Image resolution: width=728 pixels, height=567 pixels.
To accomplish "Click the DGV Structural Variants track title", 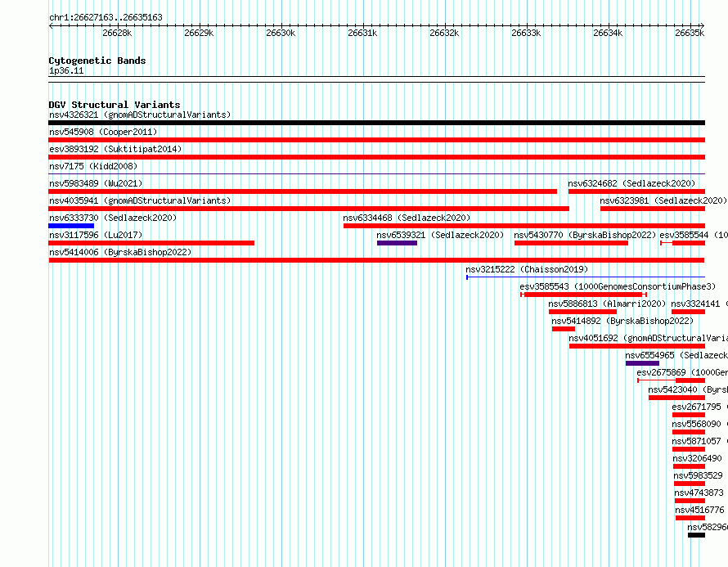I will pyautogui.click(x=115, y=105).
